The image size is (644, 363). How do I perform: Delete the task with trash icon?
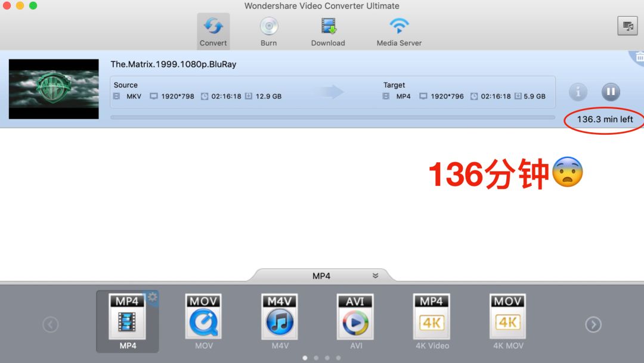click(x=639, y=57)
